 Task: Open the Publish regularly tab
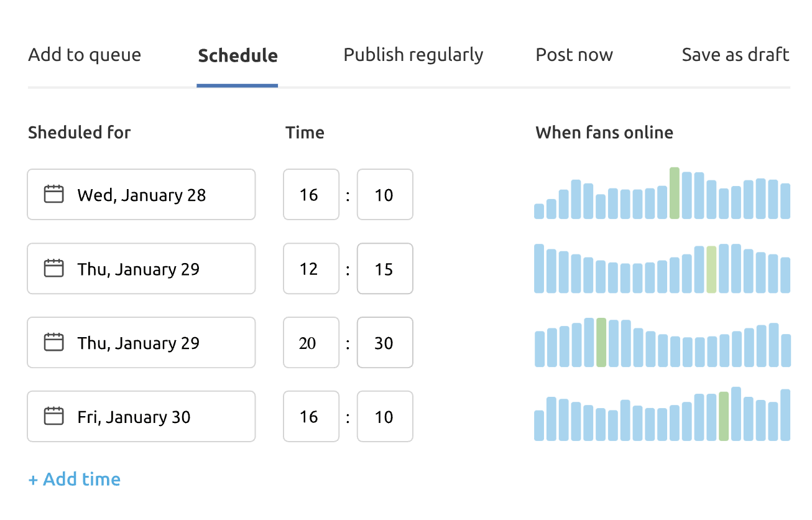pyautogui.click(x=413, y=55)
